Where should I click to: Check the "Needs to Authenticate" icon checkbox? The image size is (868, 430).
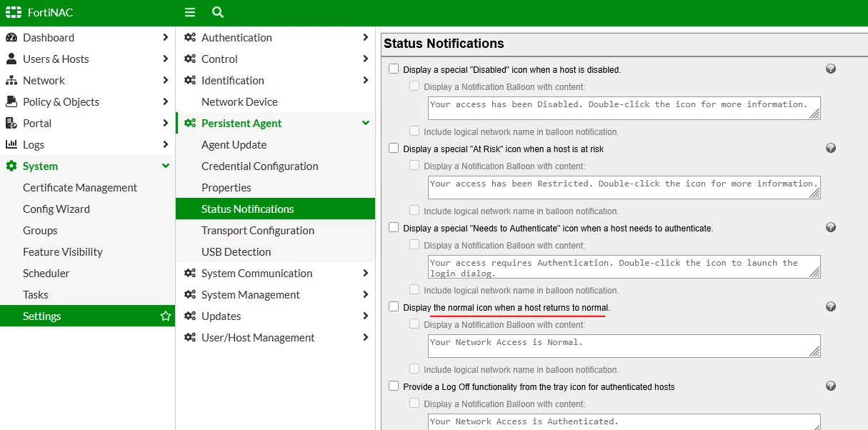click(394, 228)
